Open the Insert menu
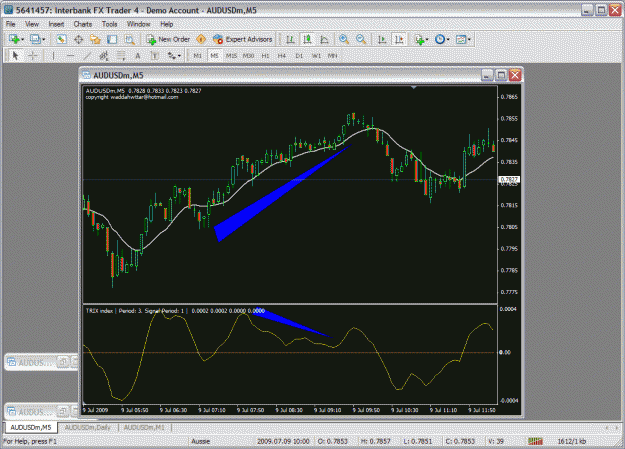This screenshot has width=625, height=449. pos(56,24)
